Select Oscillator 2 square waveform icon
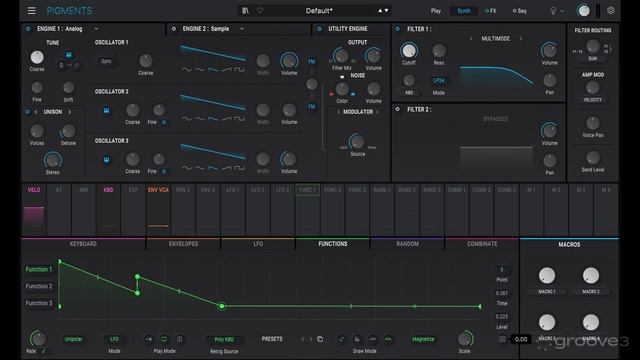Image resolution: width=640 pixels, height=360 pixels. point(240,119)
